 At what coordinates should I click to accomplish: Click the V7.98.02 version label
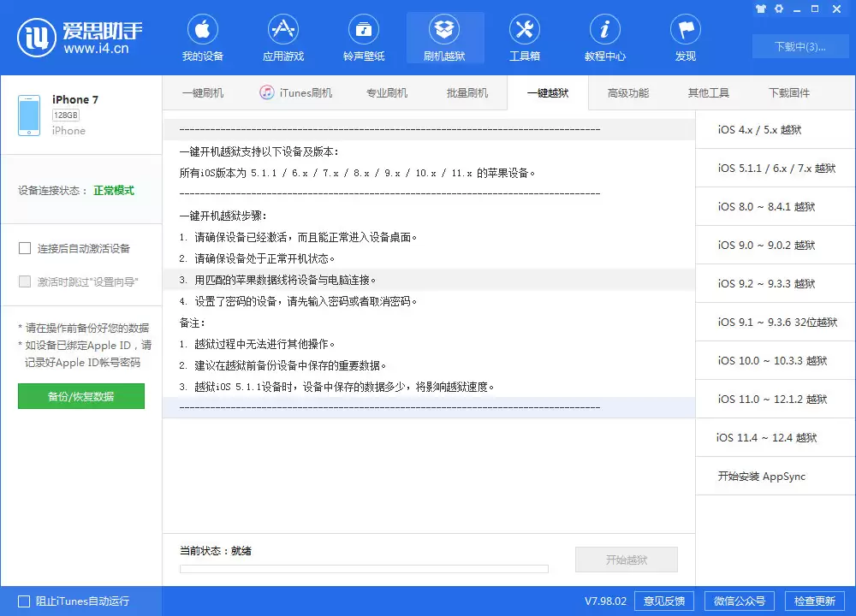point(605,601)
